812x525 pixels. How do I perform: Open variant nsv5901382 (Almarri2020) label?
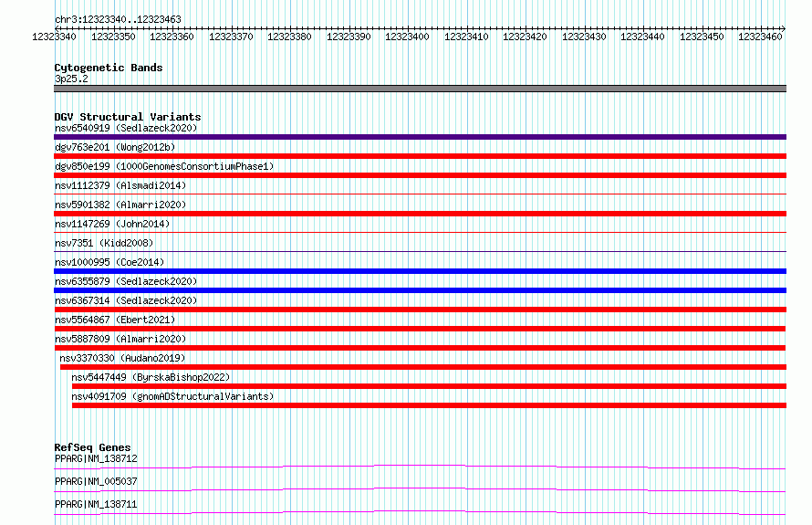coord(120,205)
